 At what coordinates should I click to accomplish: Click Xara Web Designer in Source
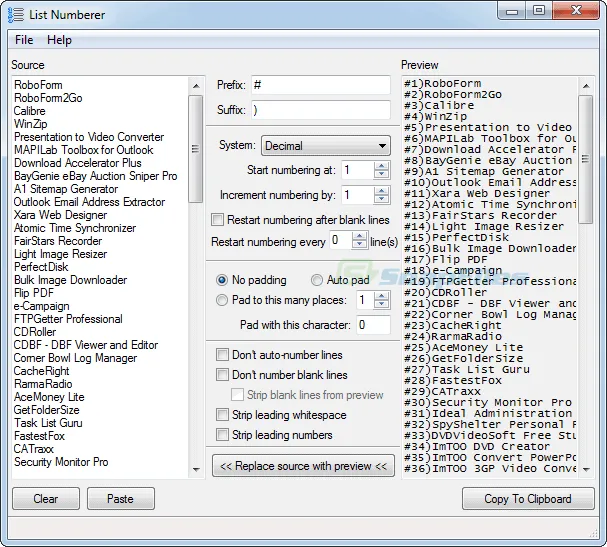click(x=60, y=215)
